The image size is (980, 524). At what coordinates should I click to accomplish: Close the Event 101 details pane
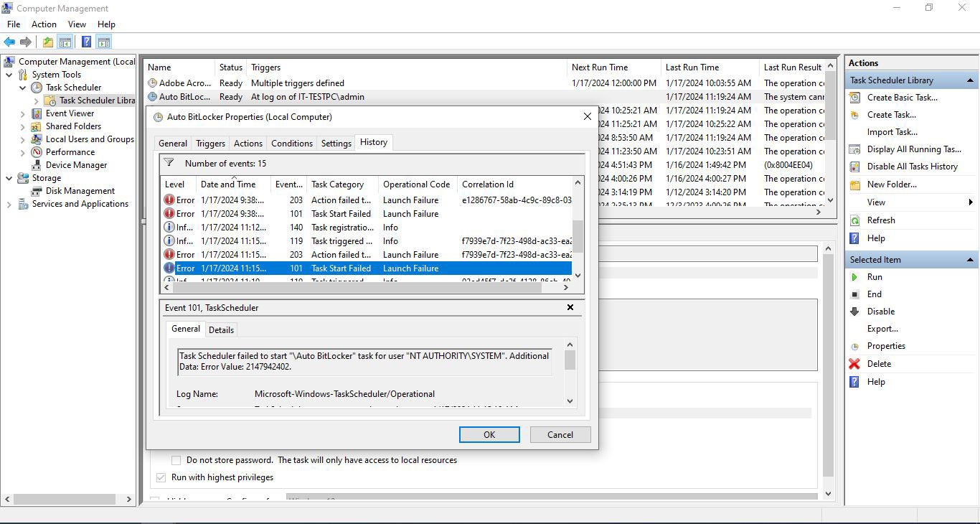coord(570,307)
